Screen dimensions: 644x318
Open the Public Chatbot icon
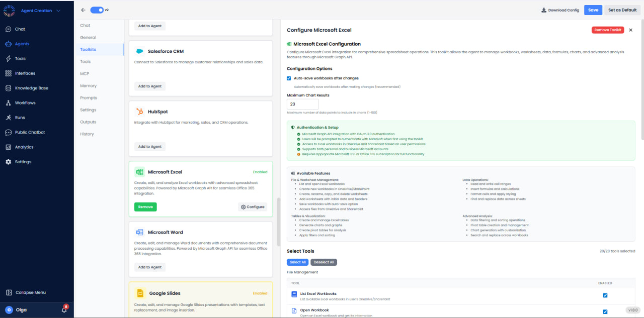click(9, 132)
